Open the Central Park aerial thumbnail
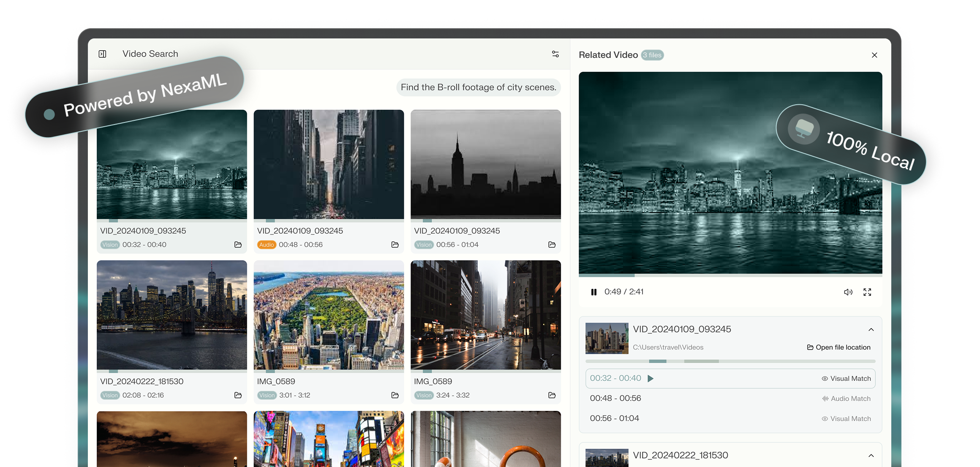Screen dimensions: 980x467 (329, 315)
